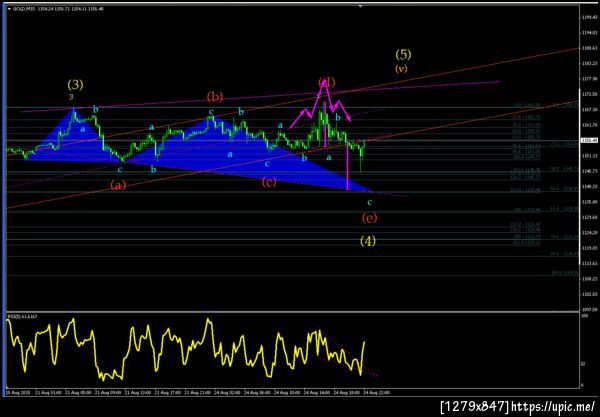
Task: Select the yellow (3) wave label
Action: coord(75,85)
